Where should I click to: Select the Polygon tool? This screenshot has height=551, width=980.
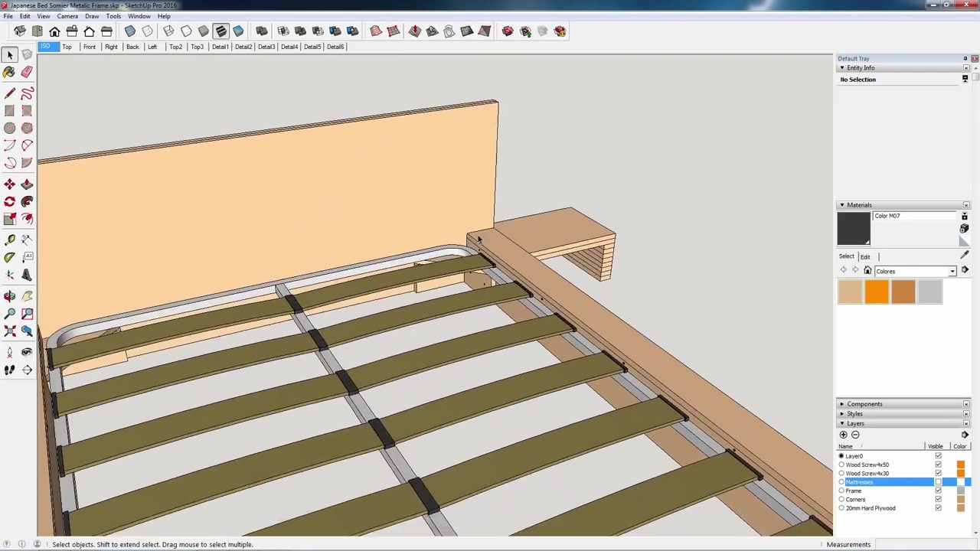tap(27, 129)
